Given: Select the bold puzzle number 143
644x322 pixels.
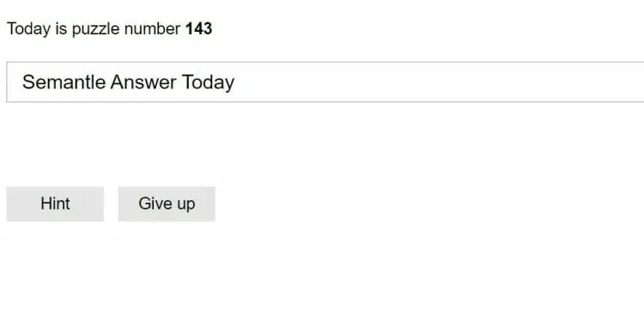Looking at the screenshot, I should coord(199,28).
